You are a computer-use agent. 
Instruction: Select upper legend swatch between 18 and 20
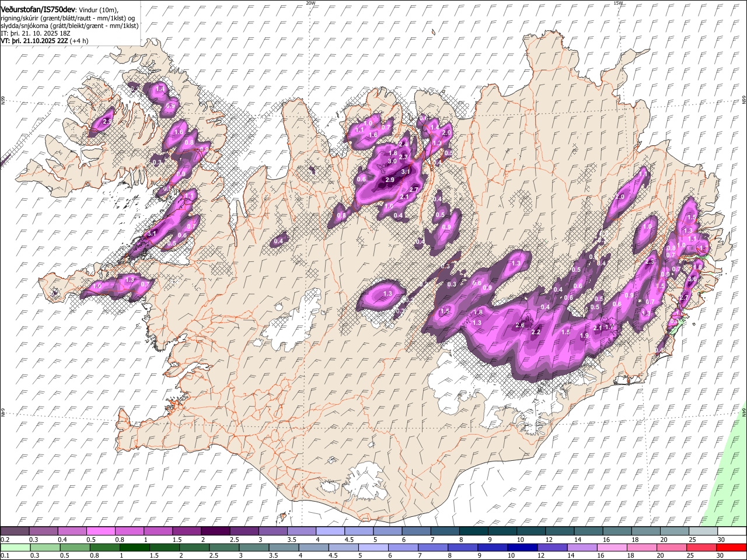[646, 531]
